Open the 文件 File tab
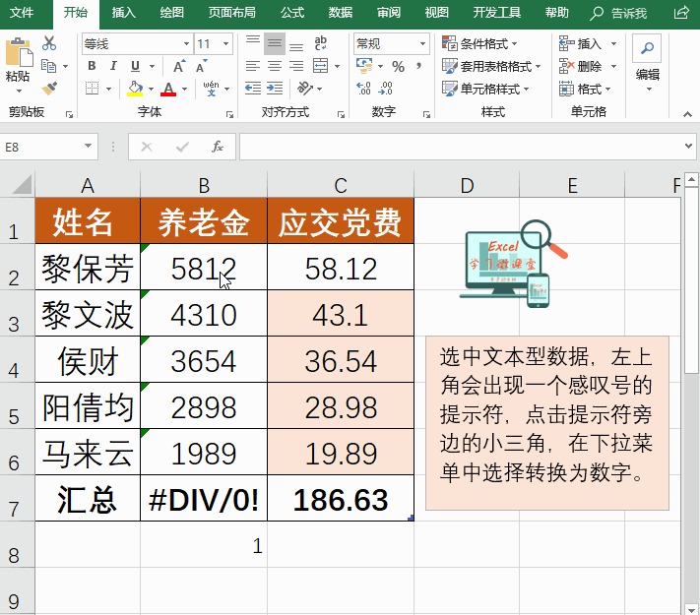The height and width of the screenshot is (615, 700). 22,13
